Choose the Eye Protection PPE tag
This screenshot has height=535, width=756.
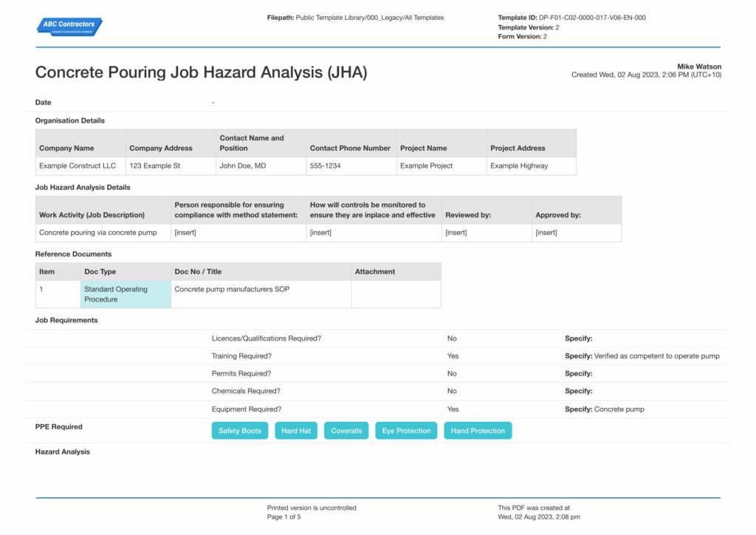click(407, 431)
